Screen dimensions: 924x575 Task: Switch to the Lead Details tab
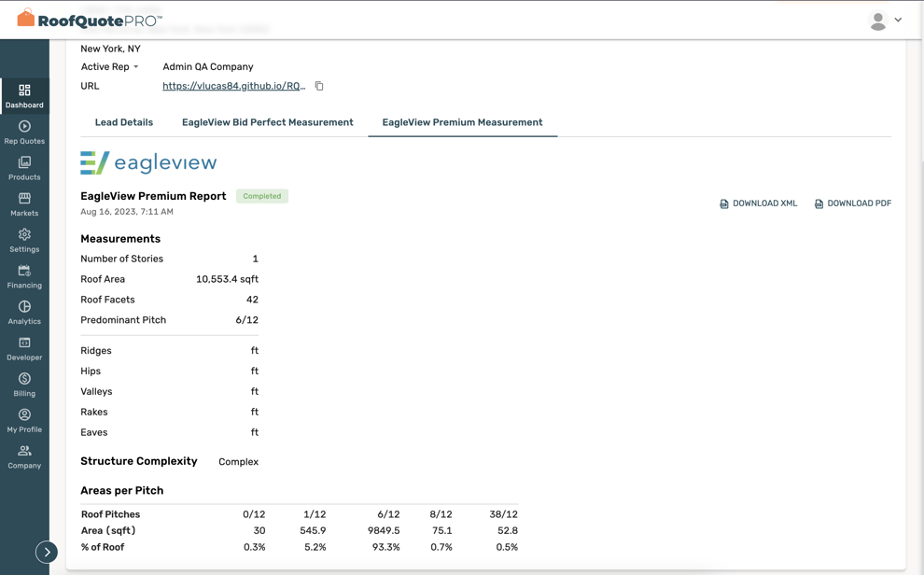(124, 122)
